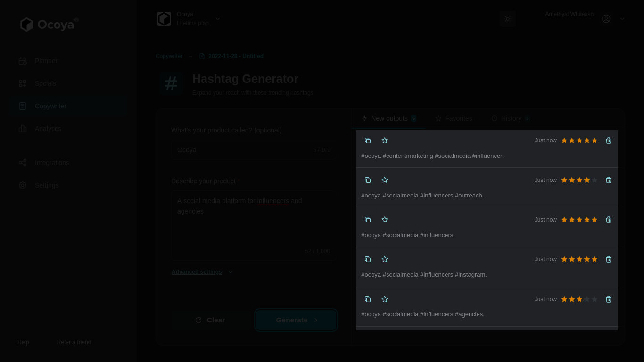Click the Amethyst Whitefish username
Screen dimensions: 644x362
pyautogui.click(x=569, y=14)
